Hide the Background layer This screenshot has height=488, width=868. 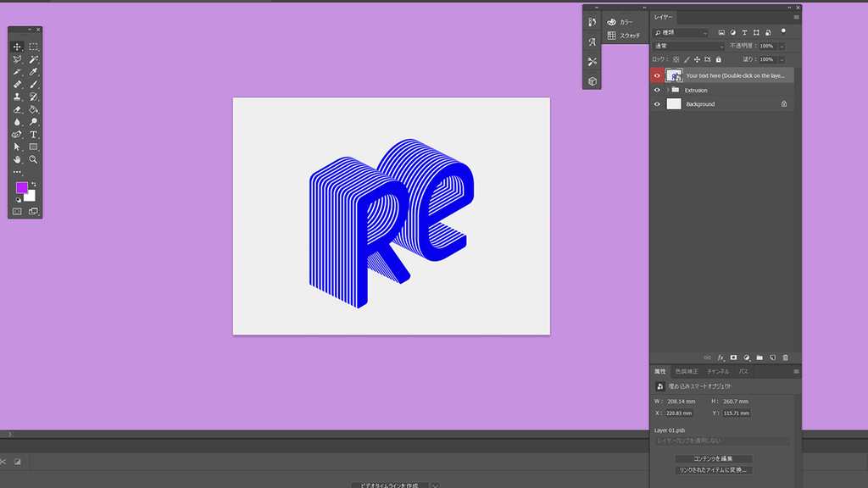657,104
